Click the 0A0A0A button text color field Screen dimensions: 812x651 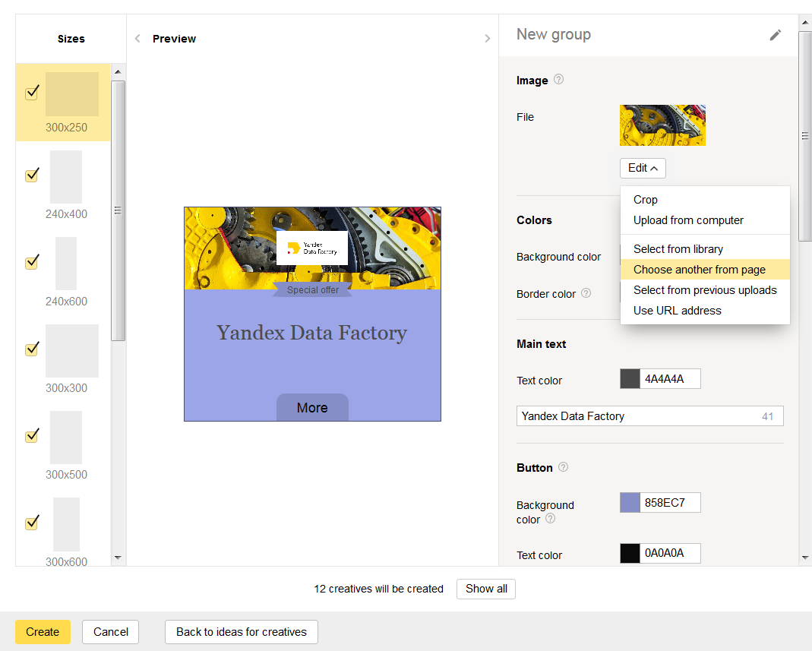point(670,553)
